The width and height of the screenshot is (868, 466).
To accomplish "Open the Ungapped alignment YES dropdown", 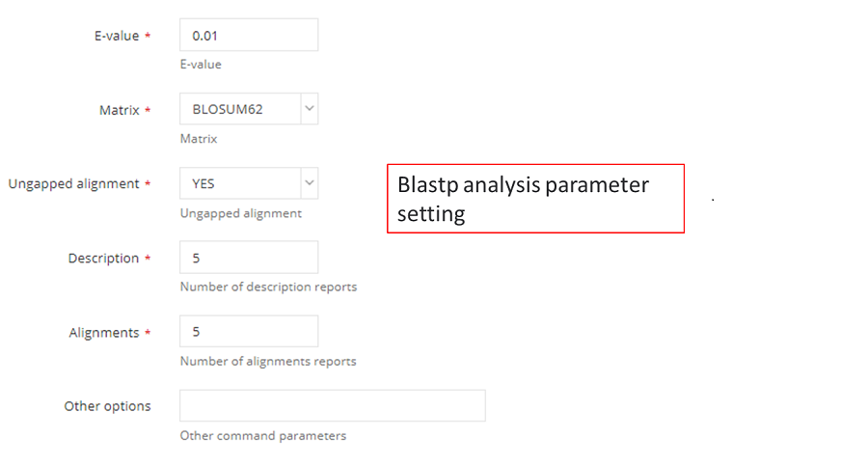I will tap(240, 183).
